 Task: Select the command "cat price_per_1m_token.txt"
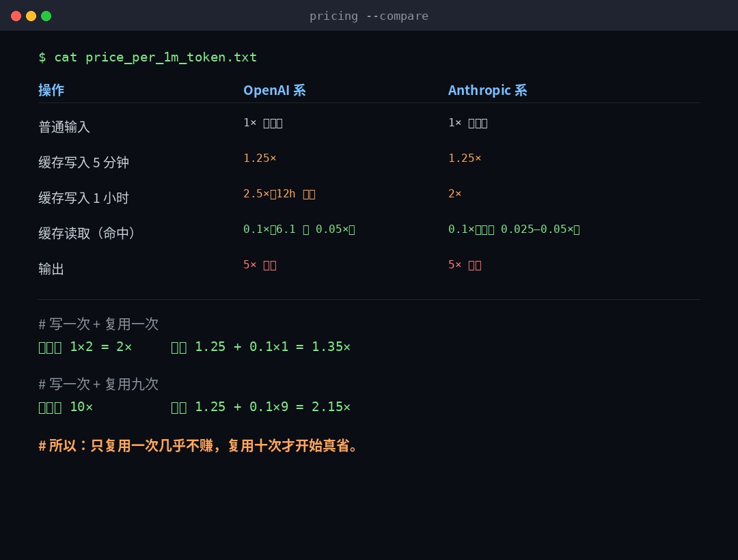(x=155, y=57)
